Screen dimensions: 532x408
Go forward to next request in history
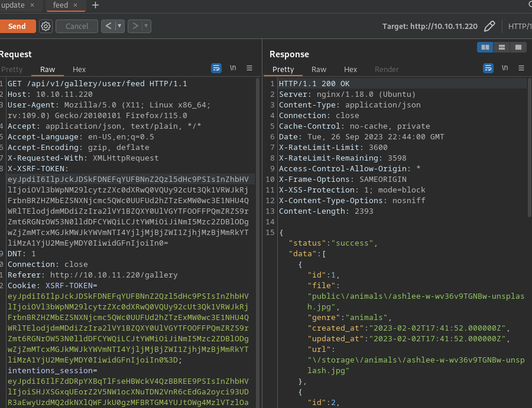[135, 26]
